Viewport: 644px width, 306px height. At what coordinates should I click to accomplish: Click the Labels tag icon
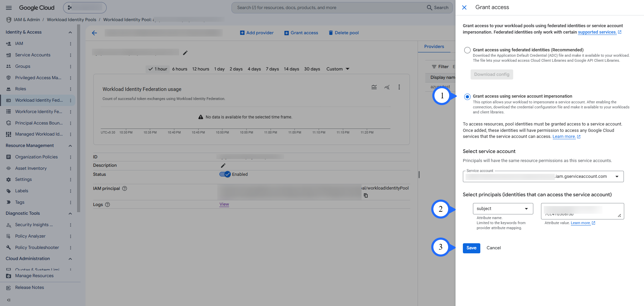pos(9,191)
